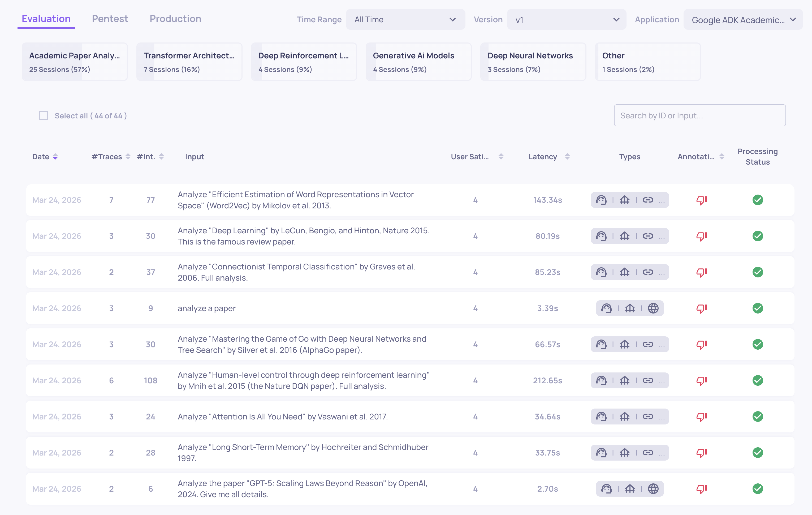This screenshot has width=812, height=515.
Task: Click the Date column sort arrows
Action: click(x=55, y=156)
